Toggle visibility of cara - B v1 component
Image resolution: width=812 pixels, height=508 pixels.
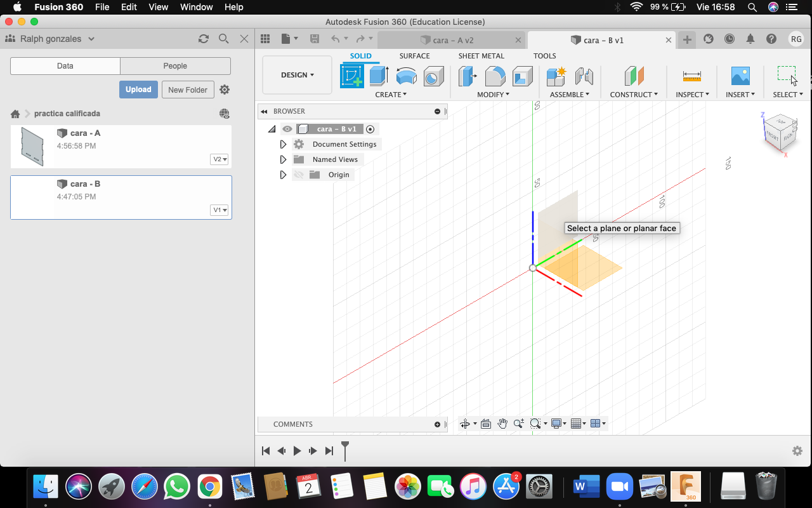pyautogui.click(x=287, y=129)
